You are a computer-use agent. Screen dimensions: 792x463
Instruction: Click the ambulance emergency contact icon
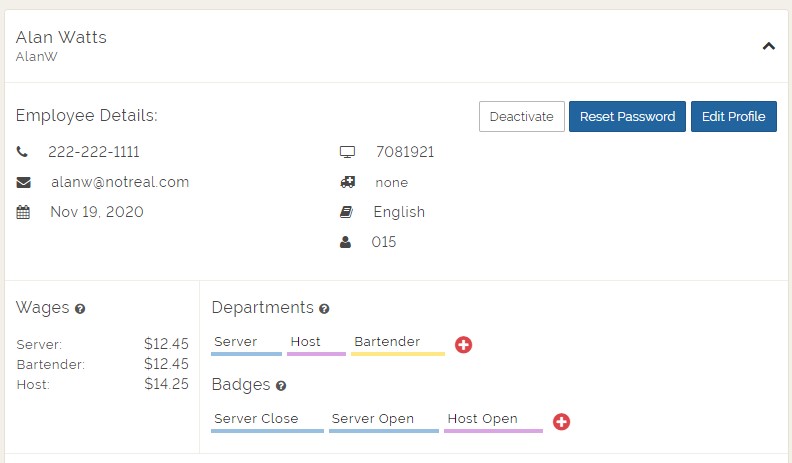pos(347,183)
